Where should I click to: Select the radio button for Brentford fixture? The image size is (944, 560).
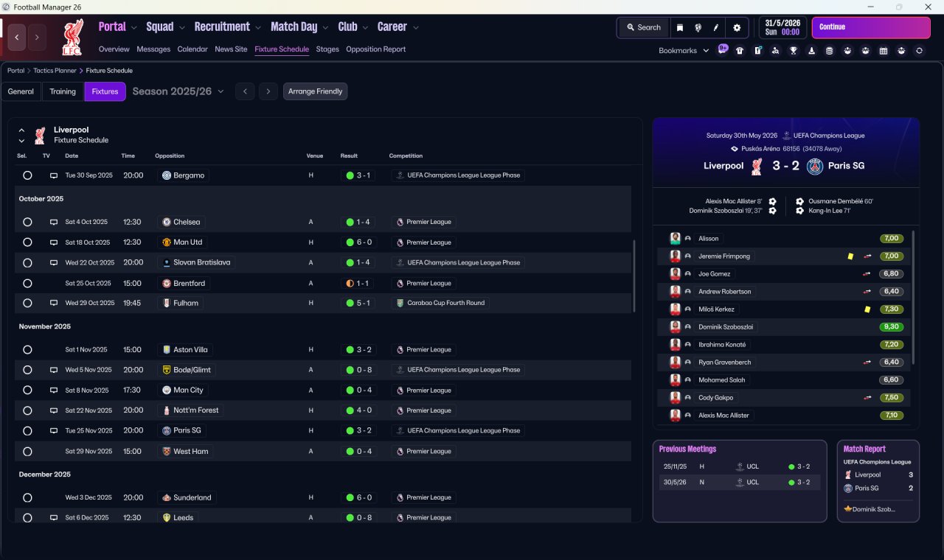click(27, 283)
